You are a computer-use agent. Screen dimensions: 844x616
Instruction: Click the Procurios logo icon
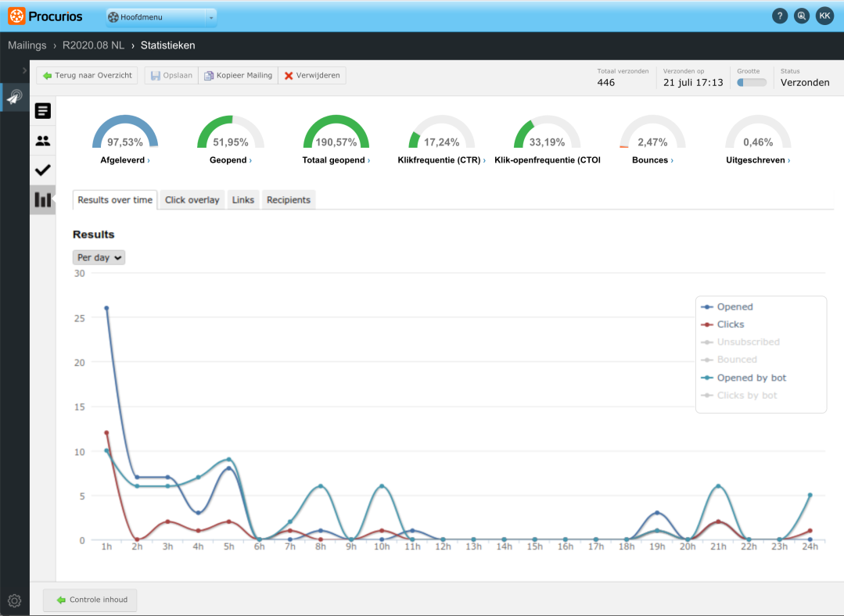pos(16,16)
